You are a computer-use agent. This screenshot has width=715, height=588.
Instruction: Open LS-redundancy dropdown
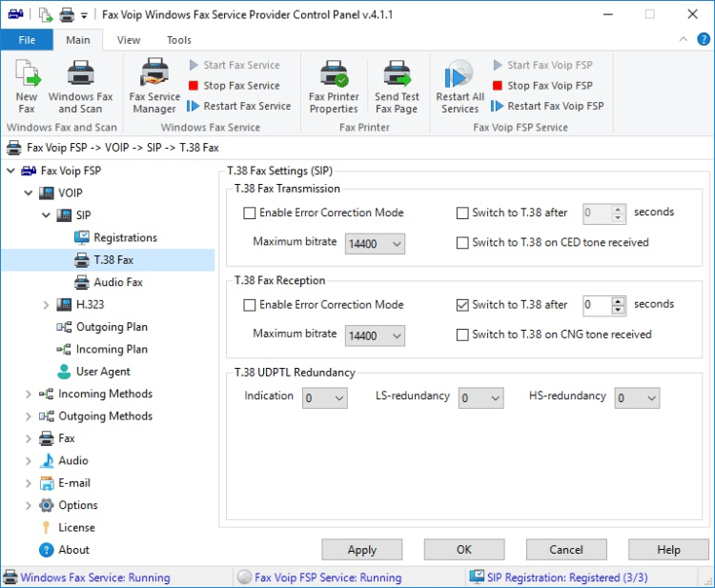481,398
